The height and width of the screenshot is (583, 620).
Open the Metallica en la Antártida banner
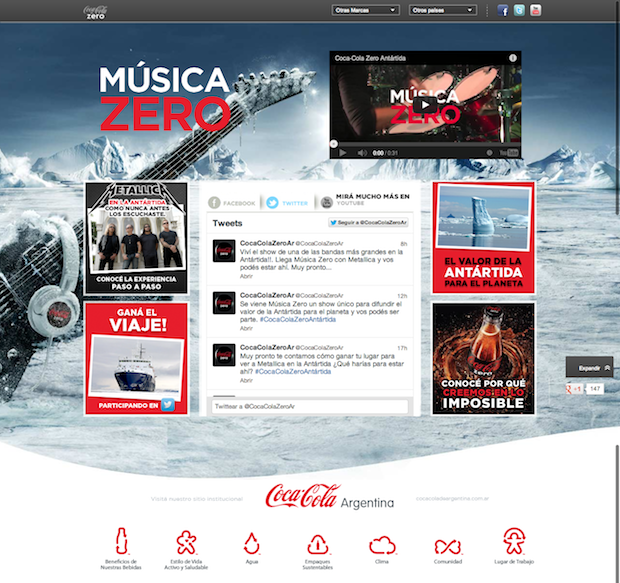(136, 238)
